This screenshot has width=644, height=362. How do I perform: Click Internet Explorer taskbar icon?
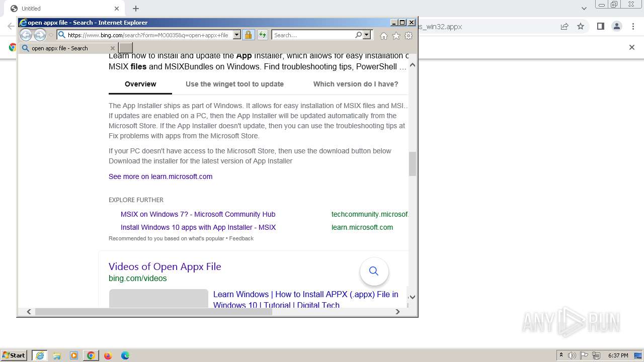tap(40, 355)
